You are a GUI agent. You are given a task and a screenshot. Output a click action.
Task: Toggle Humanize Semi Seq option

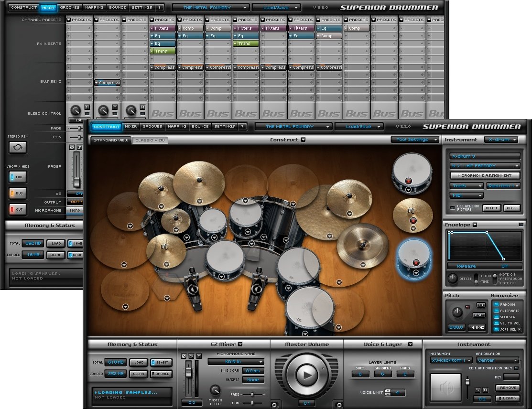pos(496,317)
